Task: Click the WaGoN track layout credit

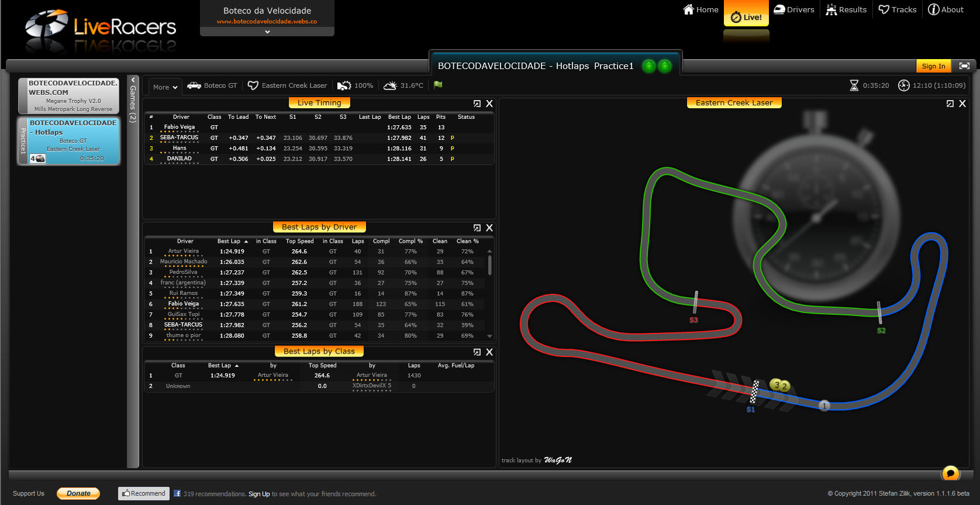Action: pyautogui.click(x=558, y=460)
